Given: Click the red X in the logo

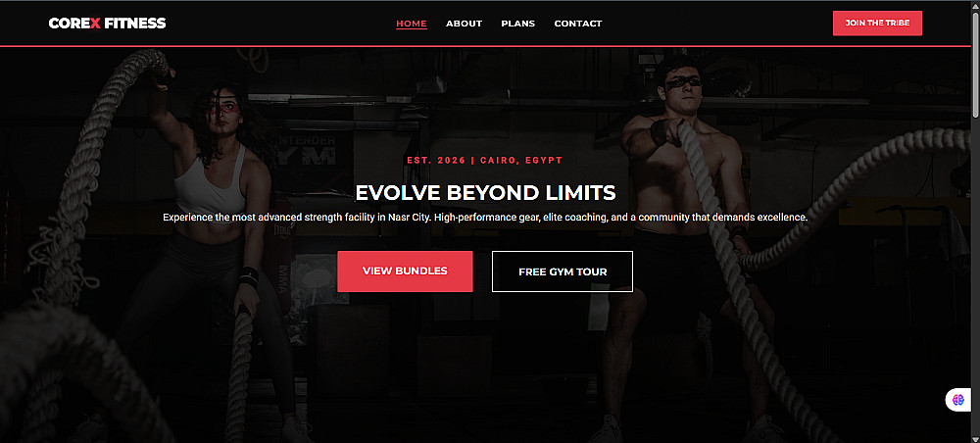Looking at the screenshot, I should point(95,24).
